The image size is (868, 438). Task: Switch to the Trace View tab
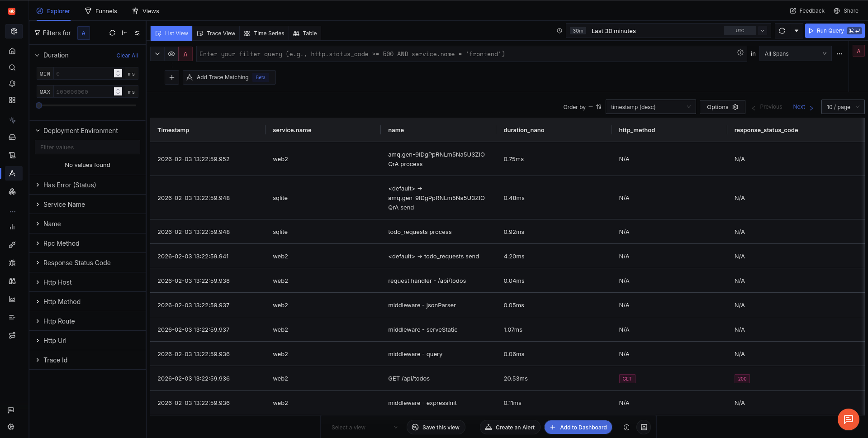pos(216,33)
